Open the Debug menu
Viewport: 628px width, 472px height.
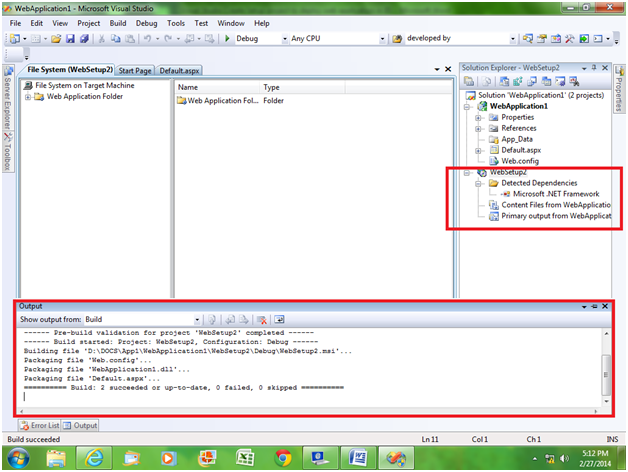146,23
